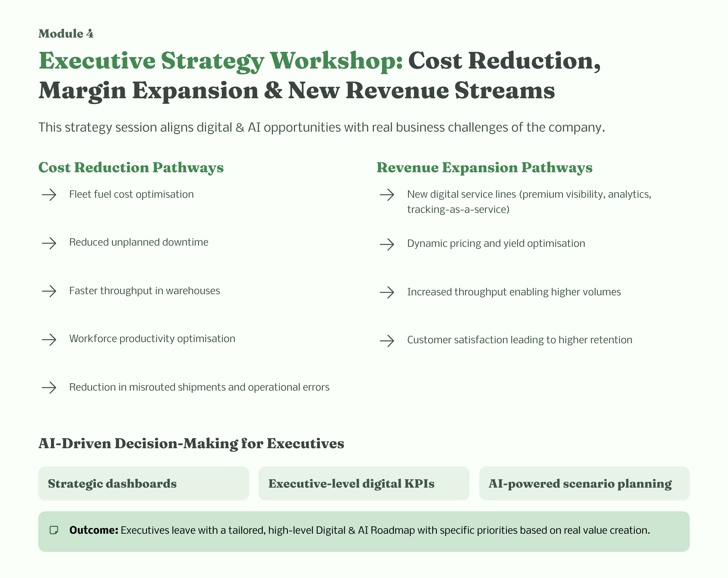Select the Strategic dashboards card

click(143, 483)
